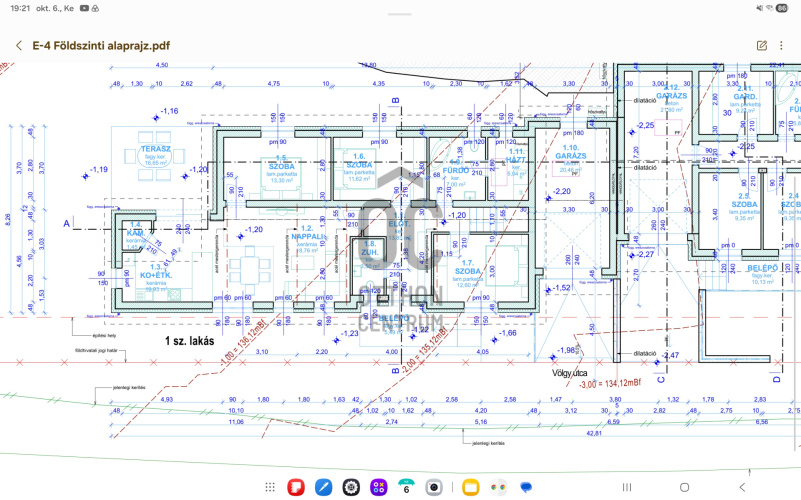Tap the home navigation button

[685, 487]
